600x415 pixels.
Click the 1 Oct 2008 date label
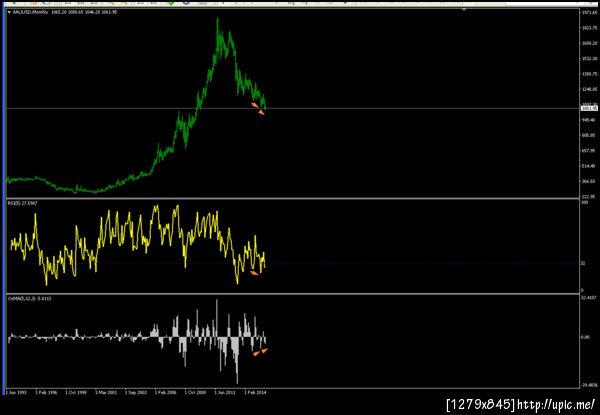[x=196, y=392]
